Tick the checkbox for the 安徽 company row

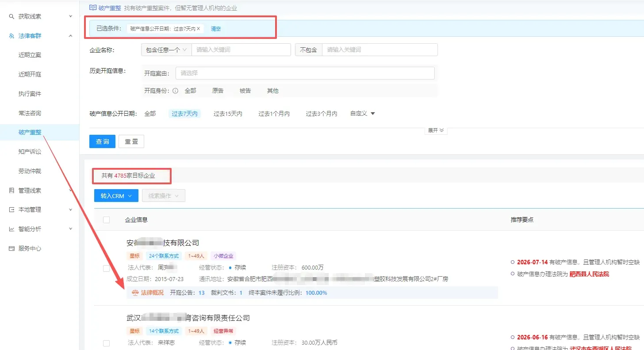pyautogui.click(x=106, y=268)
